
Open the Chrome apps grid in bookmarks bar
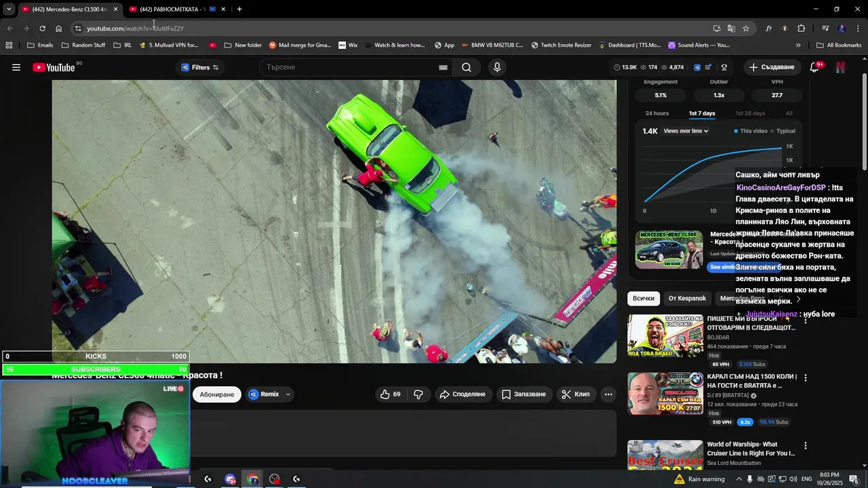(9, 45)
